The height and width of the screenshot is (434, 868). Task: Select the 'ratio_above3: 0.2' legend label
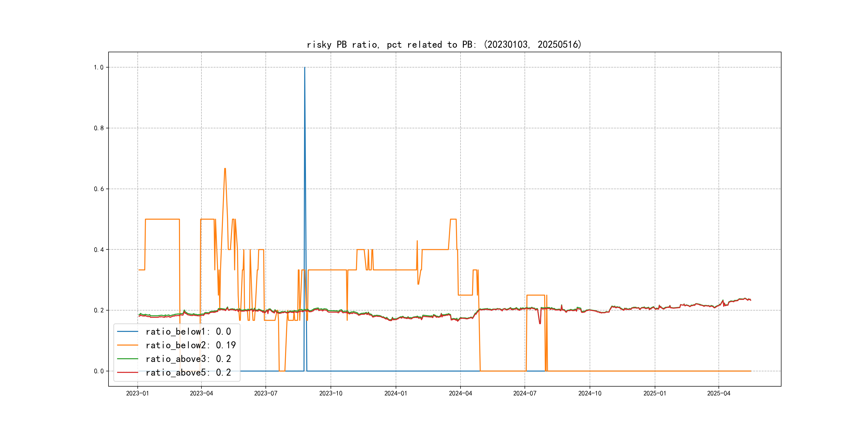pyautogui.click(x=188, y=359)
